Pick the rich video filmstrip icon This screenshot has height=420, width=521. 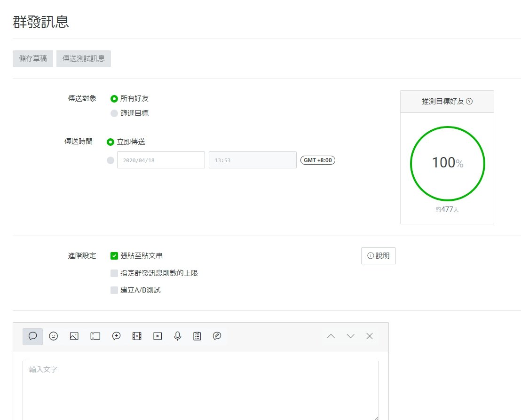coord(137,336)
